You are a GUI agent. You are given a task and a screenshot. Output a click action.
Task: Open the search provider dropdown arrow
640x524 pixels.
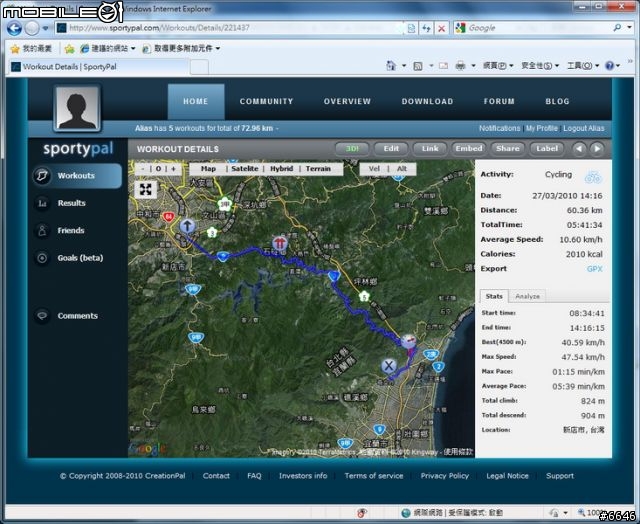click(x=630, y=27)
